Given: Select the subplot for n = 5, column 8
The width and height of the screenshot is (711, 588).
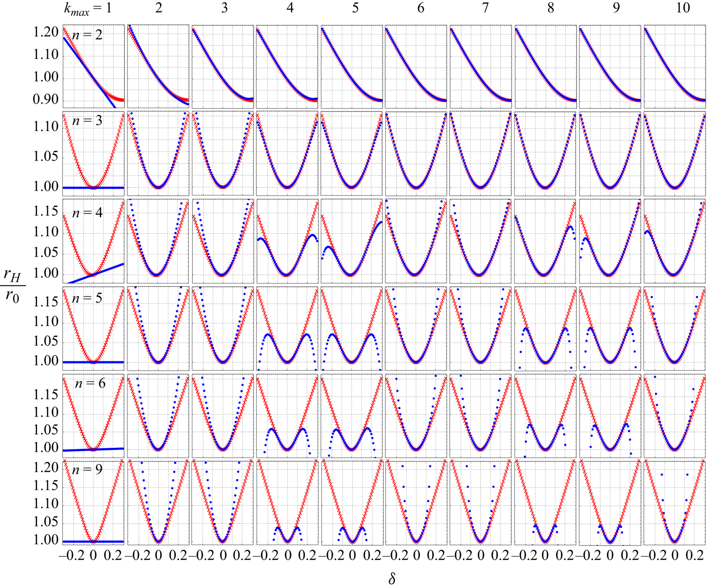Looking at the screenshot, I should point(545,328).
